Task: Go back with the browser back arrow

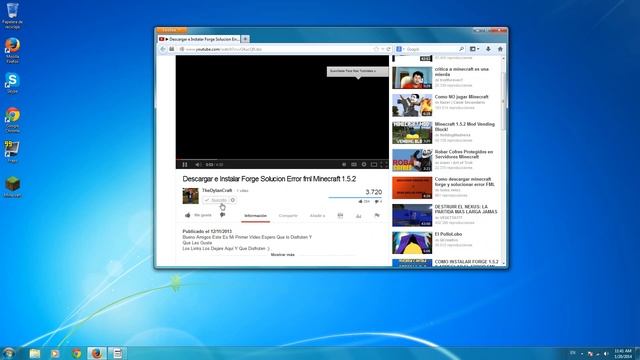Action: click(163, 49)
